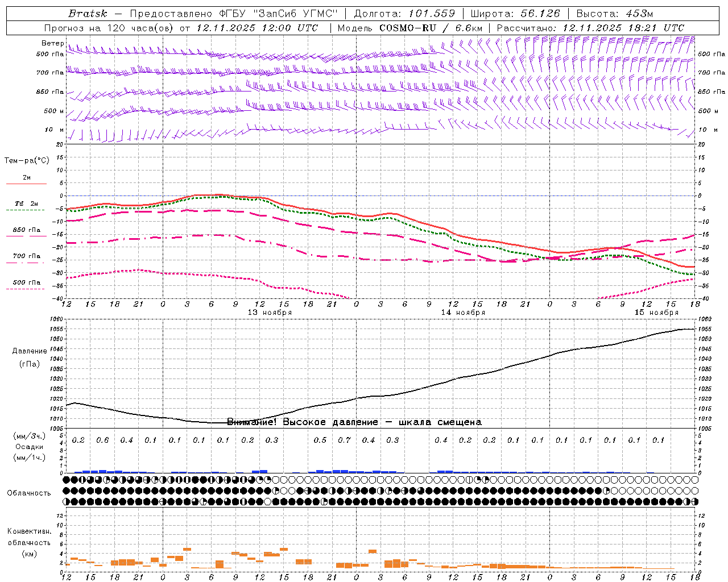Click the "Td 2м" dew point legend entry
Image resolution: width=728 pixels, height=582 pixels.
pos(27,203)
